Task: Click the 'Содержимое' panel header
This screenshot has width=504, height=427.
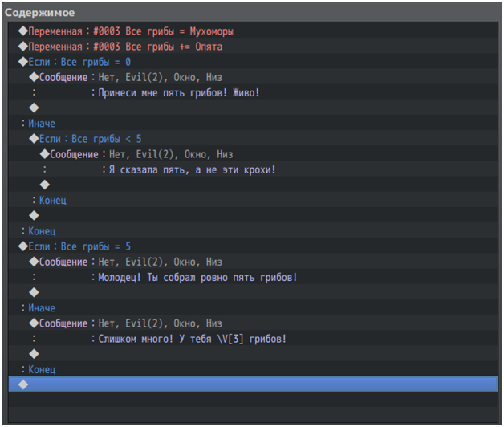Action: [41, 12]
